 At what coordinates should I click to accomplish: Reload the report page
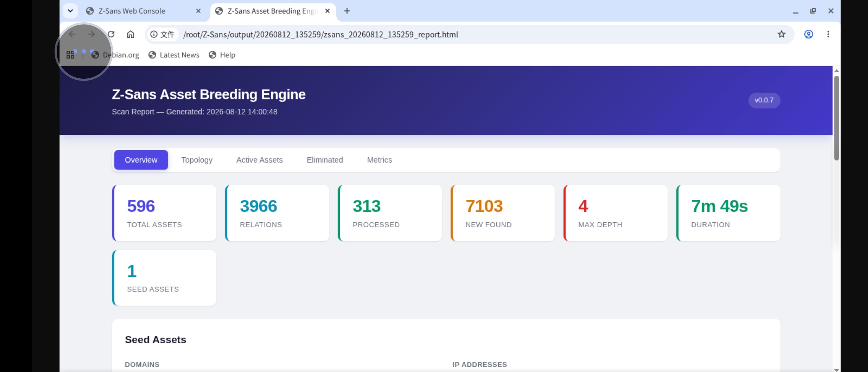point(111,34)
